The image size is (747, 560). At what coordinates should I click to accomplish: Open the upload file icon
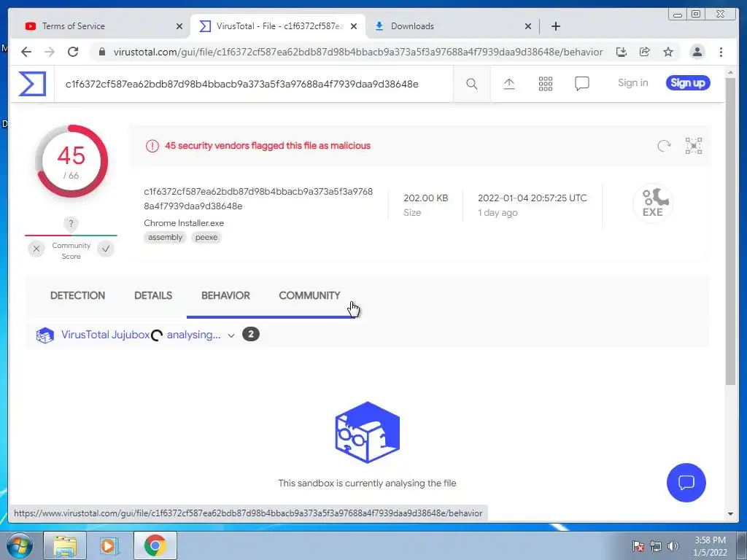(x=508, y=85)
